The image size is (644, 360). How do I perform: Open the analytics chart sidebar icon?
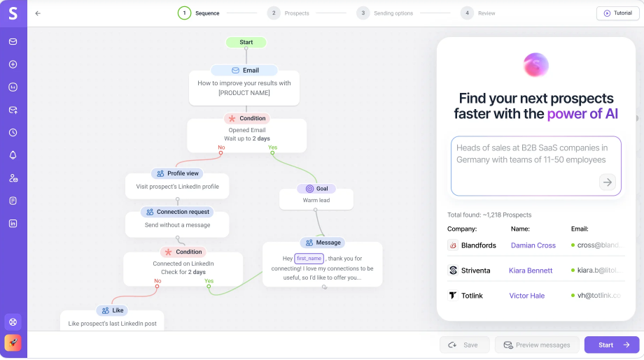(13, 87)
